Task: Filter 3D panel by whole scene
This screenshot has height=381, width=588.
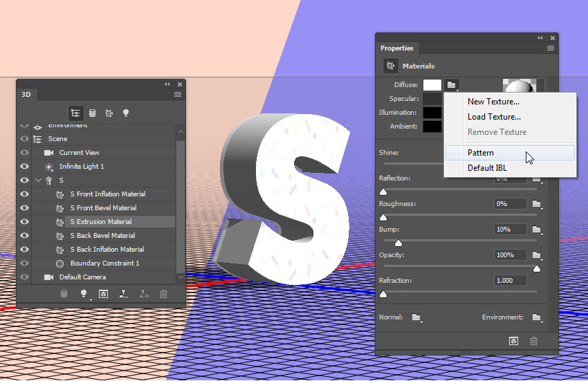Action: pyautogui.click(x=75, y=113)
